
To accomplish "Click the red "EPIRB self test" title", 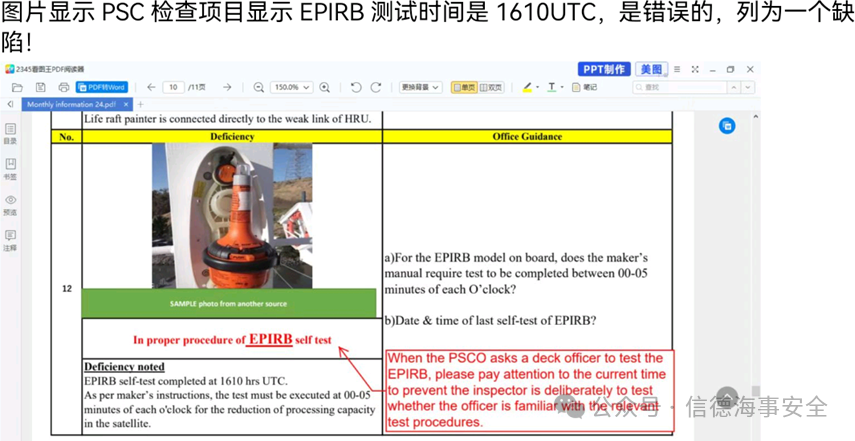I will [x=232, y=339].
